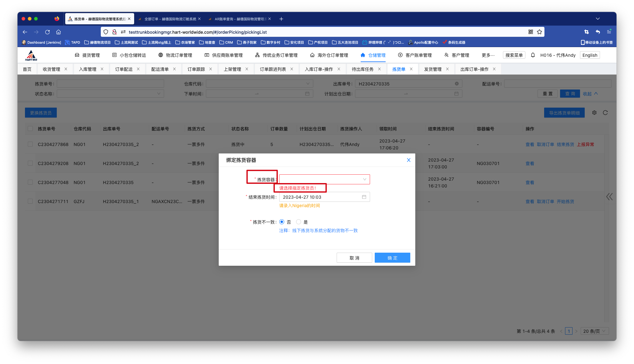
Task: Select 否 radio for 拣货不一致
Action: tap(282, 222)
